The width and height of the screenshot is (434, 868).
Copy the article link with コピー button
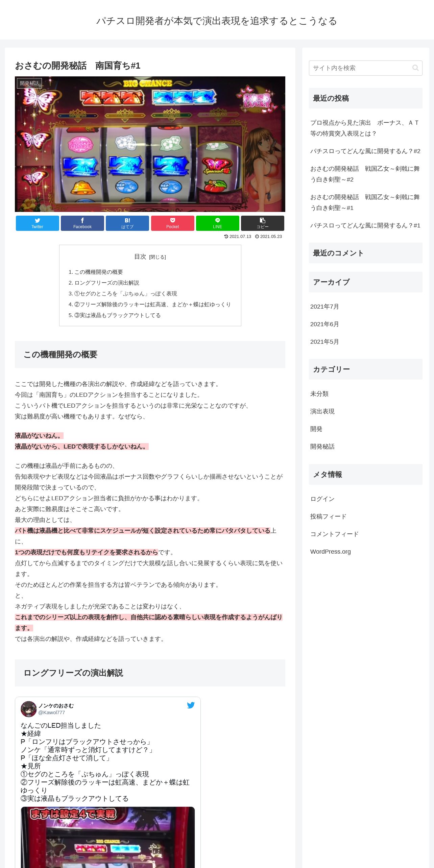pos(263,223)
